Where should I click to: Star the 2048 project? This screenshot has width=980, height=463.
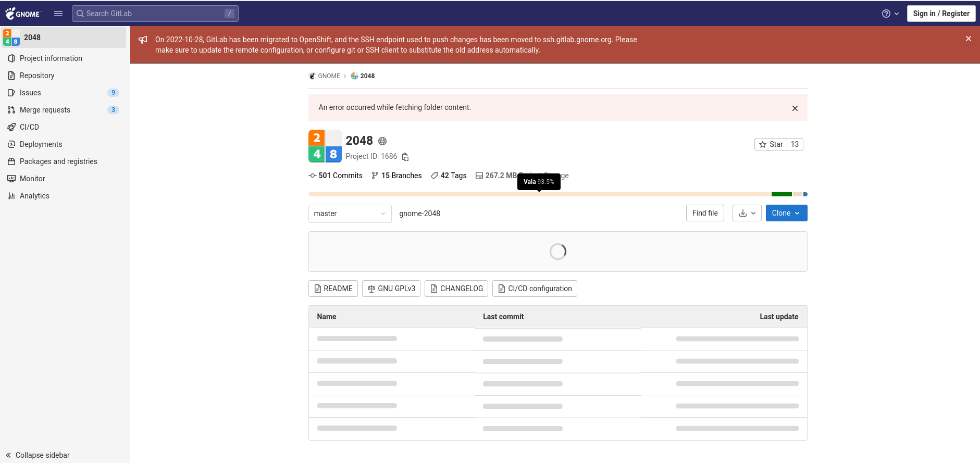point(771,144)
